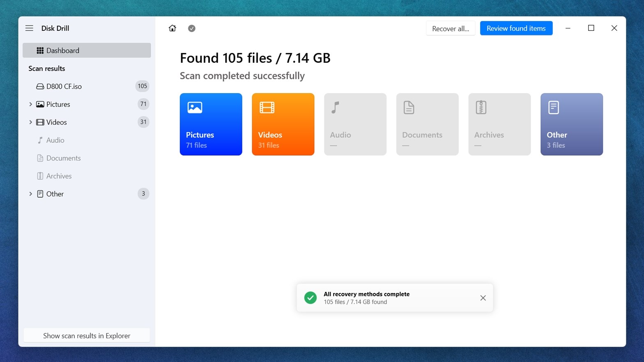Click the file icon on Other card
Viewport: 644px width, 362px height.
pyautogui.click(x=554, y=108)
